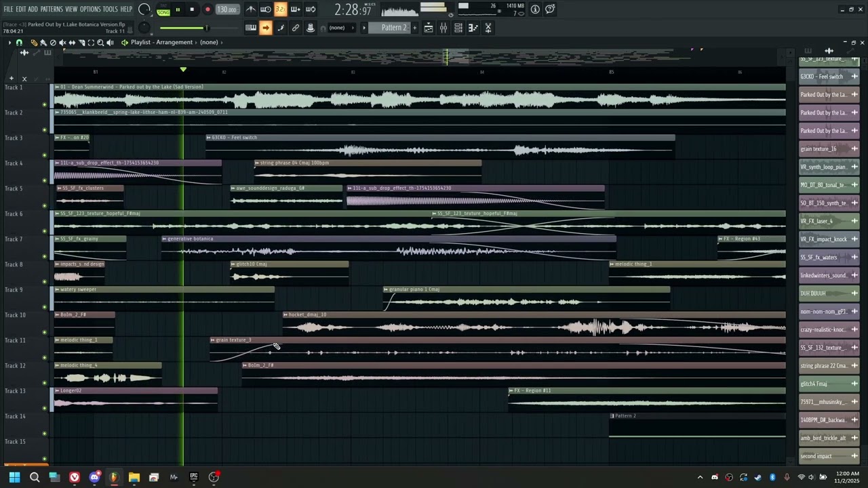Screen dimensions: 868x488
Task: Click the Windows Start button
Action: (x=14, y=477)
